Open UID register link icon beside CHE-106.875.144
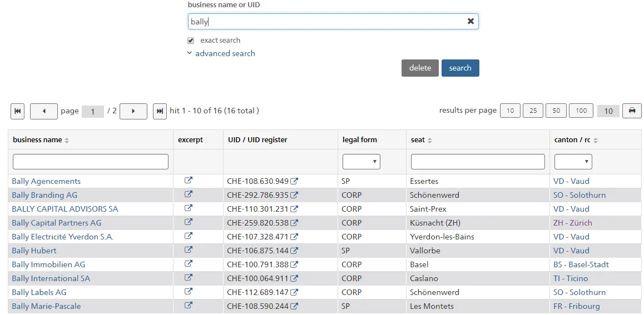 [294, 251]
